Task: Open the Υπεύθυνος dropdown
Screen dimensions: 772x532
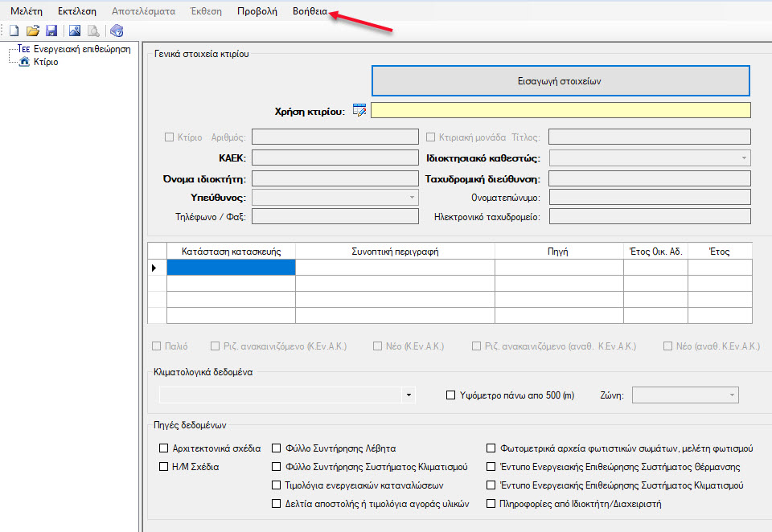Action: click(335, 198)
